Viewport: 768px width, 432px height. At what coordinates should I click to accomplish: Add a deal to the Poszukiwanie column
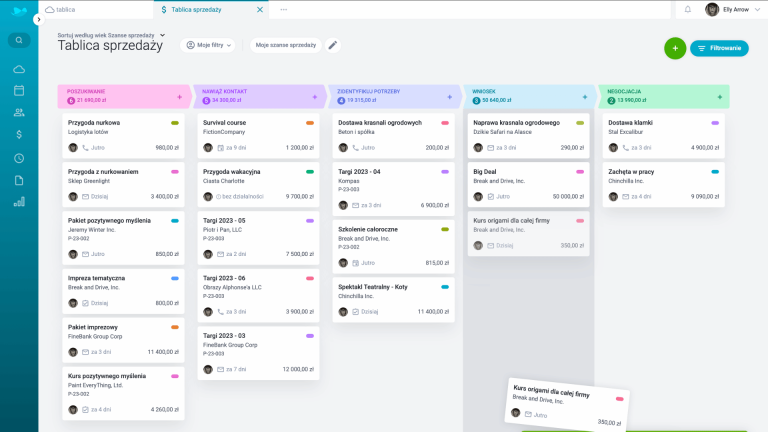click(x=180, y=97)
